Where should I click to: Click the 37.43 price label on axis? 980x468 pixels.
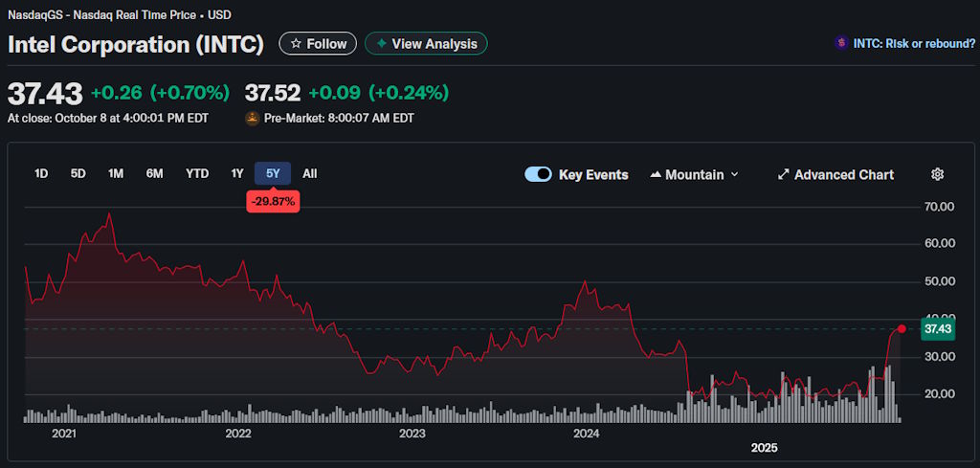[x=938, y=329]
